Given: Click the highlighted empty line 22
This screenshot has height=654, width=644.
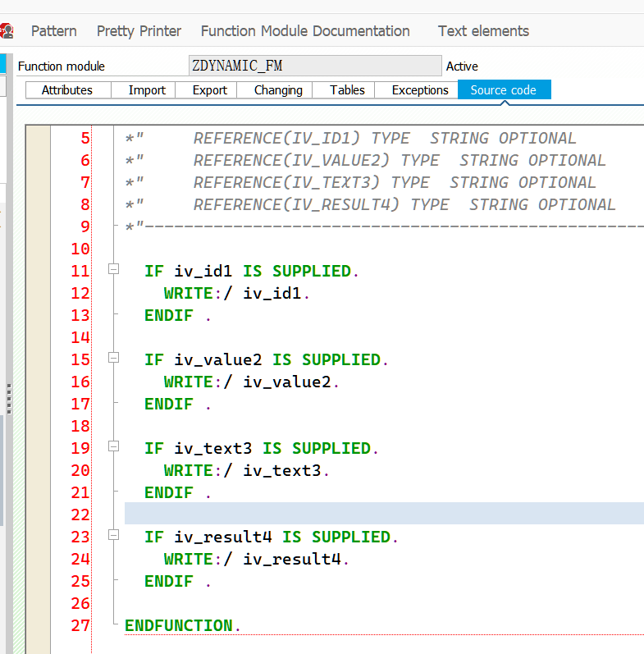Looking at the screenshot, I should pos(384,514).
